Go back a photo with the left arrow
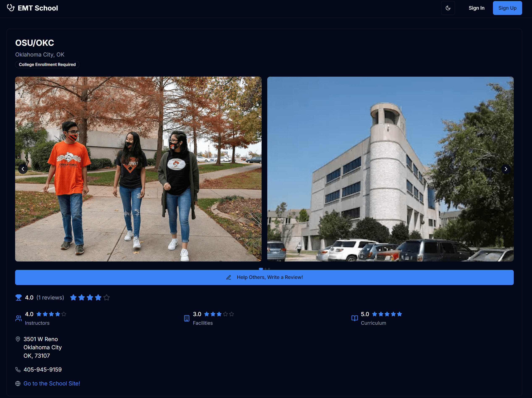 coord(23,169)
